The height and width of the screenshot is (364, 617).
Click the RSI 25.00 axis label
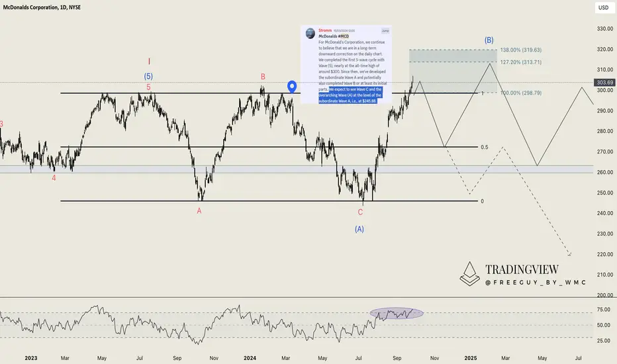point(604,341)
